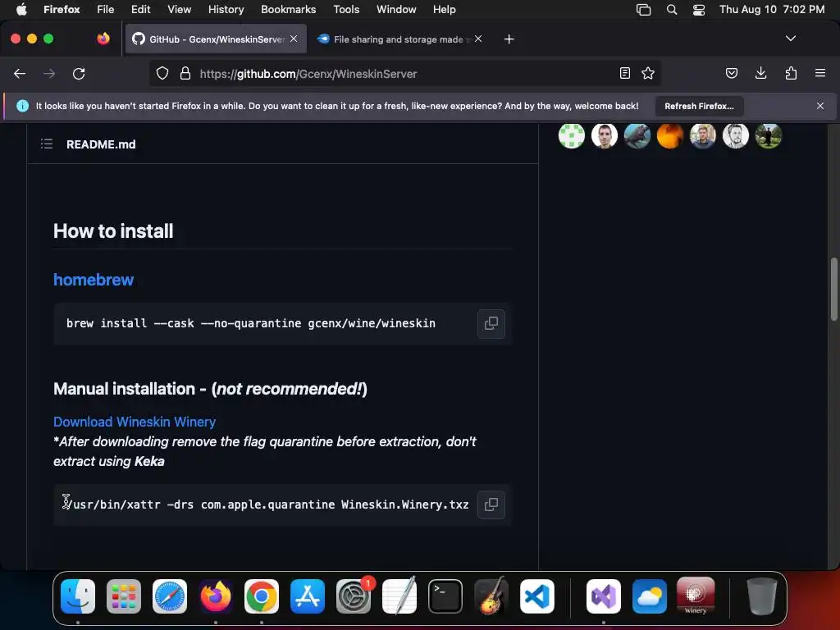Click the How to install heading
Image resolution: width=840 pixels, height=630 pixels.
click(113, 231)
